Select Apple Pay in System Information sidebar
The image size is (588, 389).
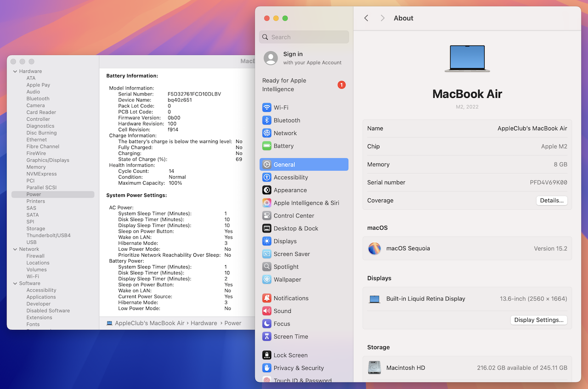pos(38,85)
